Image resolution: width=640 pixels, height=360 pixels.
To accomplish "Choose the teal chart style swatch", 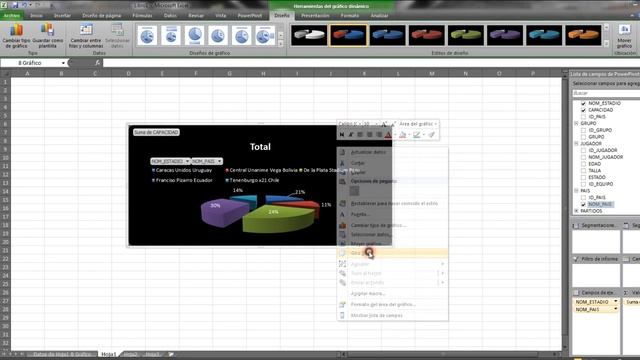I will [544, 35].
